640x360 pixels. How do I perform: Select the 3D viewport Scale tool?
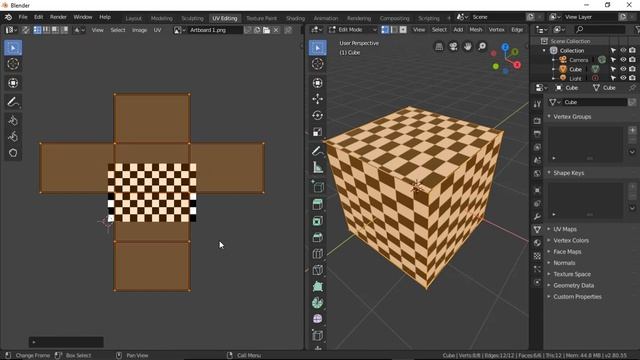pyautogui.click(x=318, y=132)
